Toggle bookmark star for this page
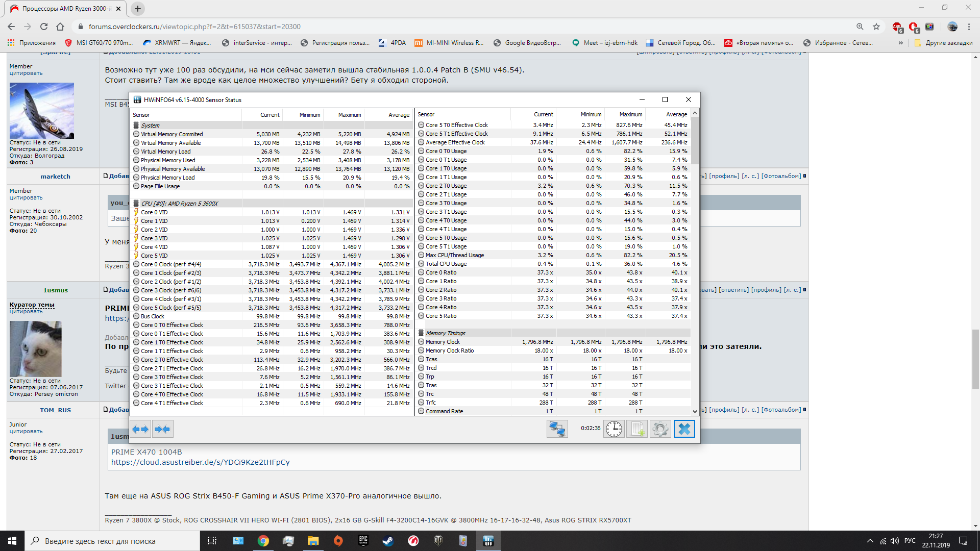The height and width of the screenshot is (551, 980). 876,27
